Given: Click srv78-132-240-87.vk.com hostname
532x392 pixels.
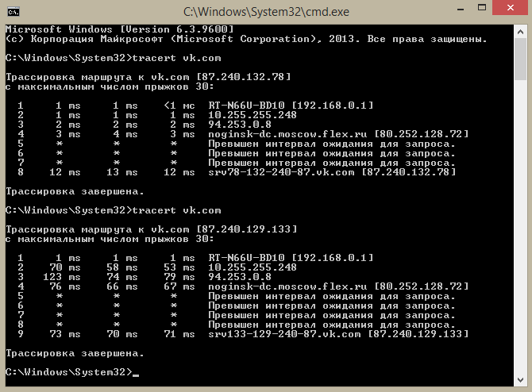Looking at the screenshot, I should (x=281, y=172).
